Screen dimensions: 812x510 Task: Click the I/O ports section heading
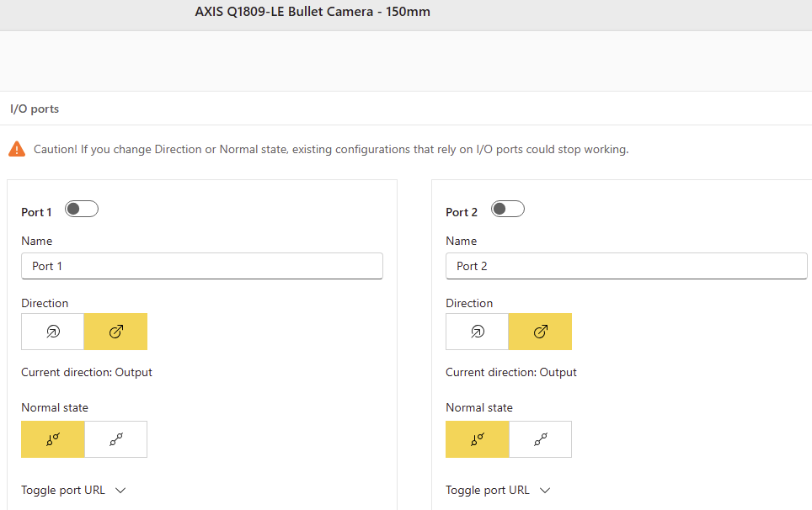point(35,109)
